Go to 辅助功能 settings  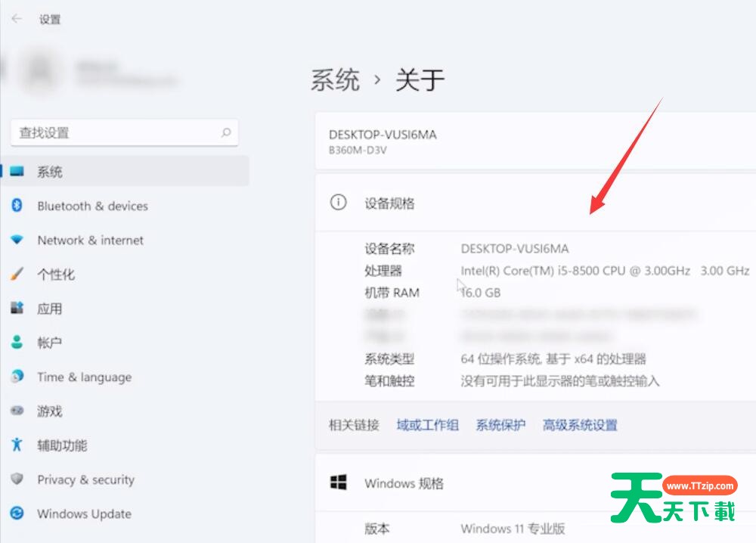(62, 445)
